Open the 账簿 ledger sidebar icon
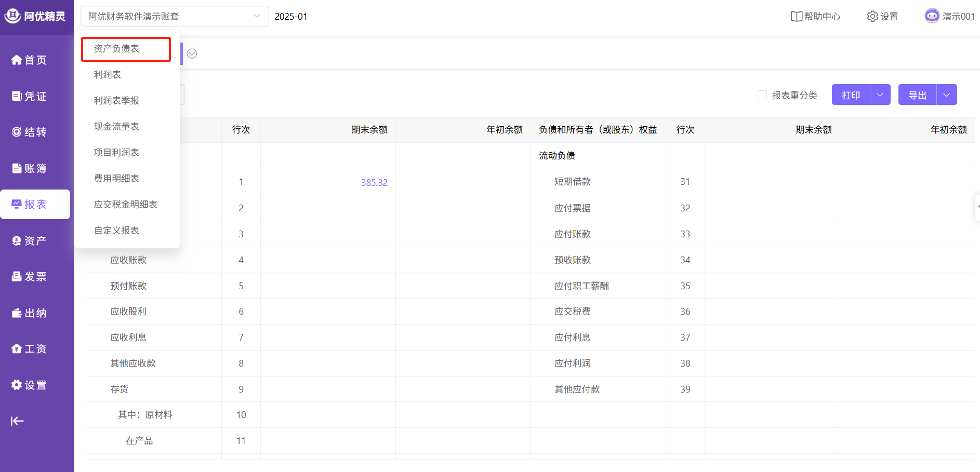The width and height of the screenshot is (980, 472). 17,168
